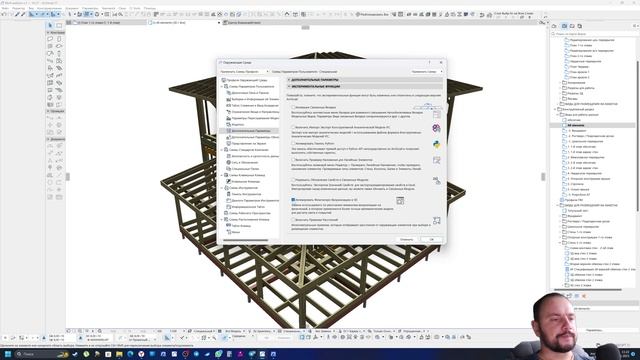This screenshot has height=360, width=640.
Task: Switch to the 3D view tab
Action: pyautogui.click(x=183, y=23)
